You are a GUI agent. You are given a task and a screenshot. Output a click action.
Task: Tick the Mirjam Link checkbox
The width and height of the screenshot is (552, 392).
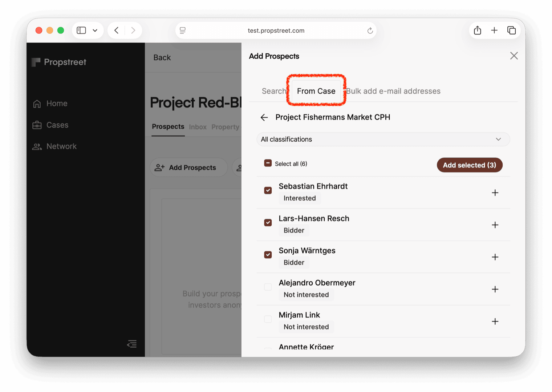[x=268, y=319]
